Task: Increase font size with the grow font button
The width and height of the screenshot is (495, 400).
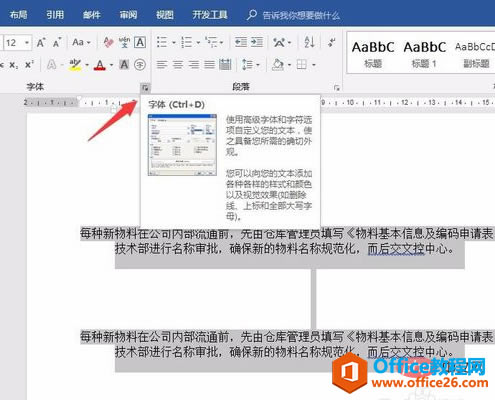Action: click(x=41, y=43)
